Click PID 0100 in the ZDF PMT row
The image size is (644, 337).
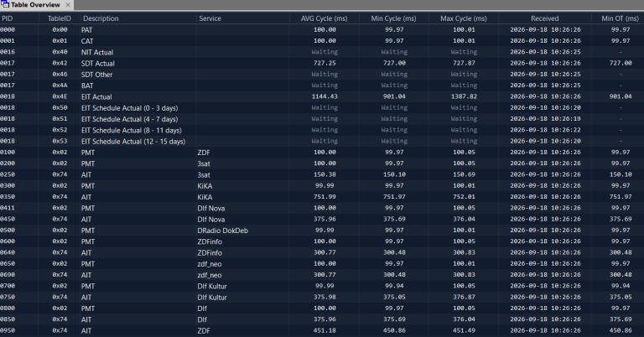[x=8, y=153]
